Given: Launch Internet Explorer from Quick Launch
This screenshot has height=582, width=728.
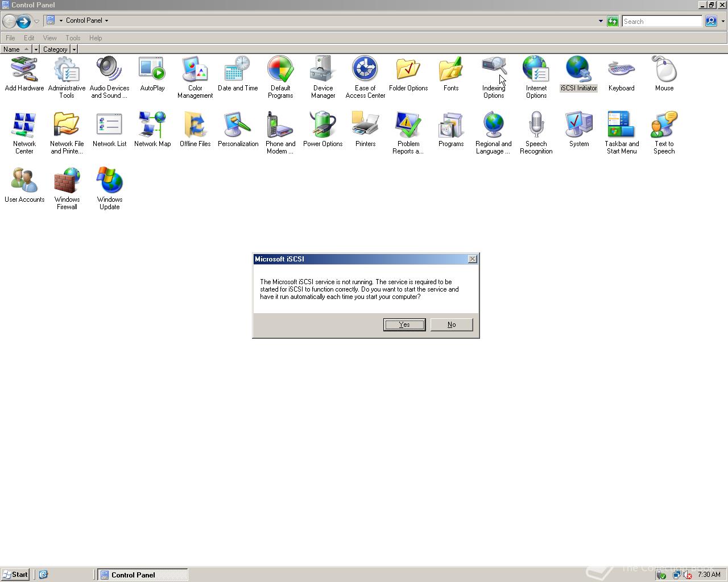Looking at the screenshot, I should [x=43, y=575].
